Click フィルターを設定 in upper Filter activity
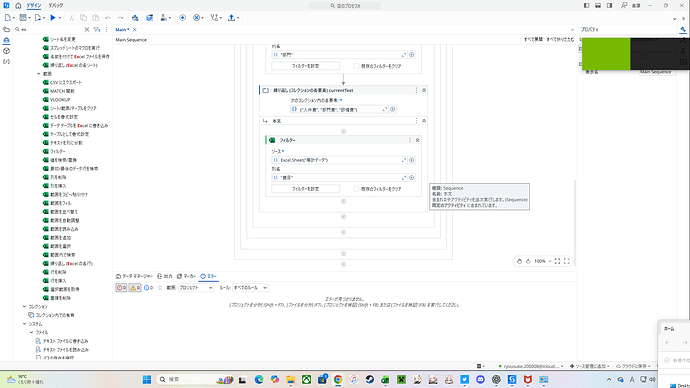Screen dimensions: 690x388 305,66
